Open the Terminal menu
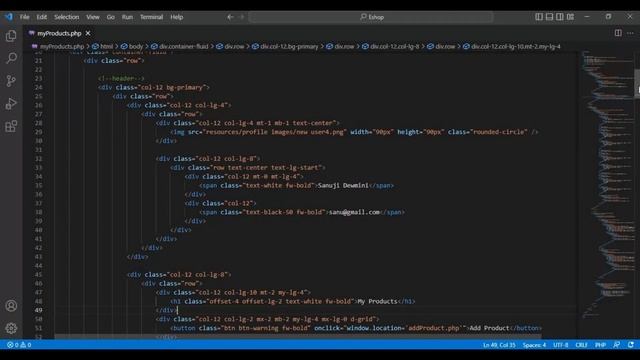The width and height of the screenshot is (640, 360). [x=151, y=17]
